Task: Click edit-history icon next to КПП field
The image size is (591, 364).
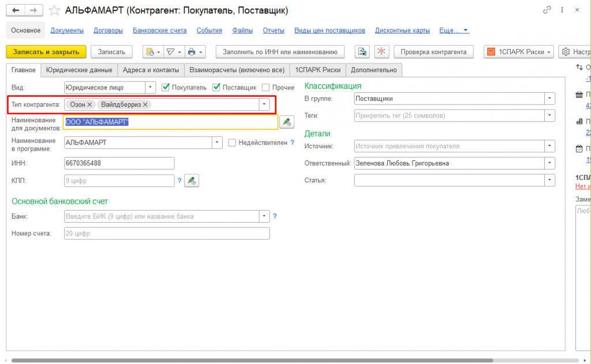Action: tap(192, 181)
